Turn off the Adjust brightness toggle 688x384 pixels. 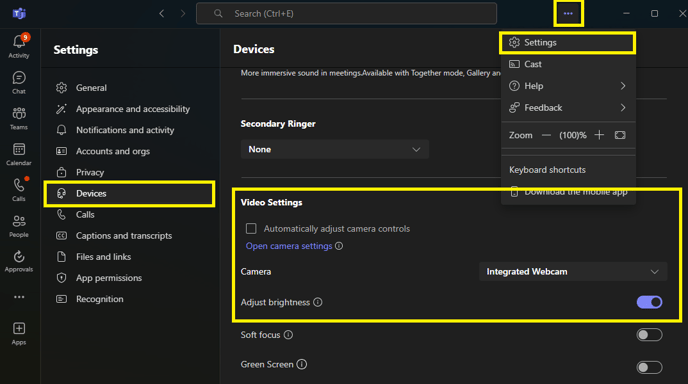point(649,302)
